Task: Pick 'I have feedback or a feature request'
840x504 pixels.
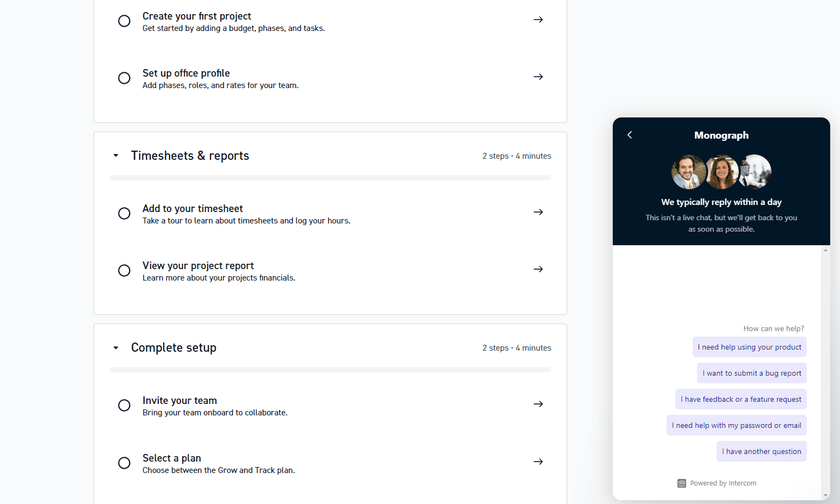Action: coord(741,399)
